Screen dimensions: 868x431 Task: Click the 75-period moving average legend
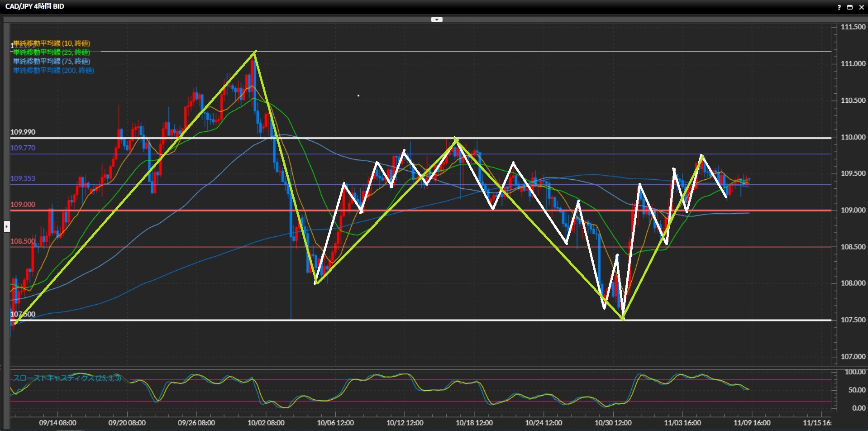click(51, 62)
